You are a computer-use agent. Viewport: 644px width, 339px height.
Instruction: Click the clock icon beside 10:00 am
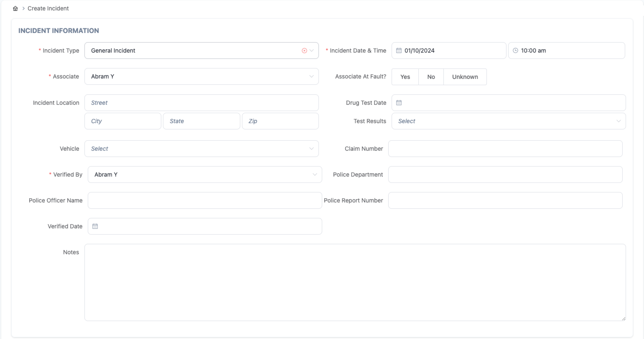pos(515,51)
